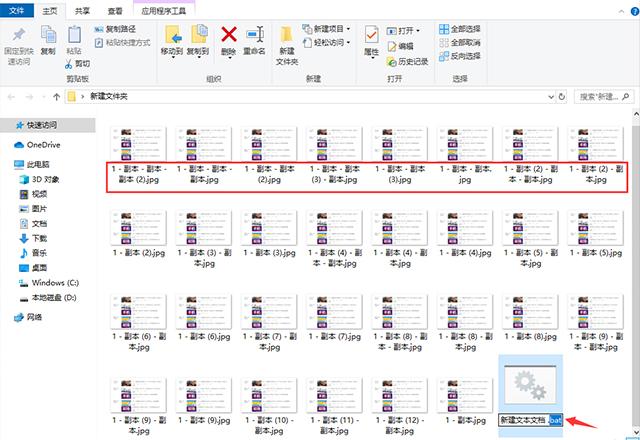Switch to the Home (主页) tab
The image size is (640, 440).
point(50,11)
